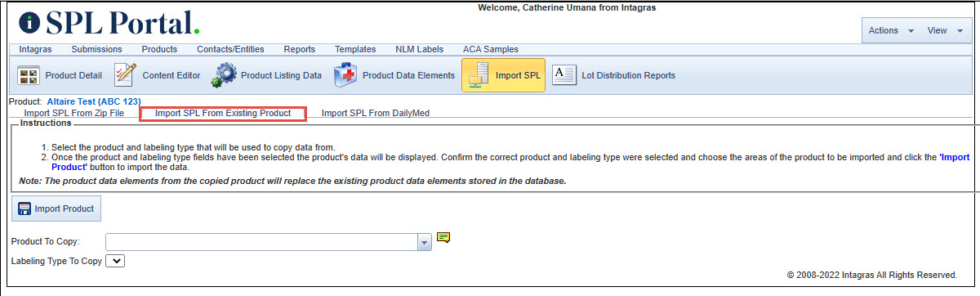980x296 pixels.
Task: Click the Import Product button label
Action: [x=64, y=209]
